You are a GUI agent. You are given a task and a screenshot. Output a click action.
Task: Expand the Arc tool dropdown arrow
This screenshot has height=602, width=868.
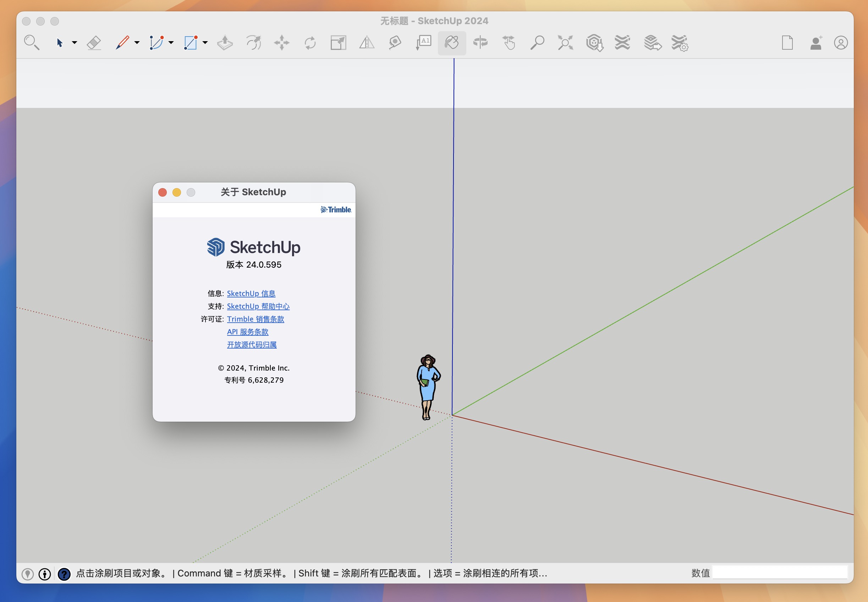point(171,43)
